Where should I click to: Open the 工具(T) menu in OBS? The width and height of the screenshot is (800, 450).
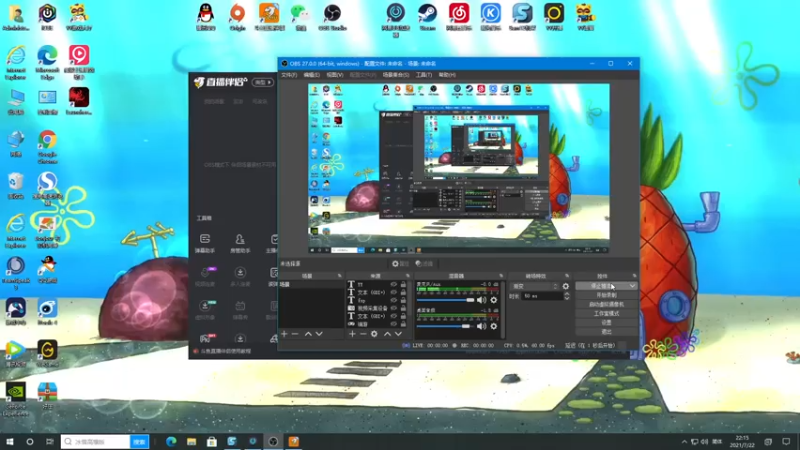click(x=423, y=75)
